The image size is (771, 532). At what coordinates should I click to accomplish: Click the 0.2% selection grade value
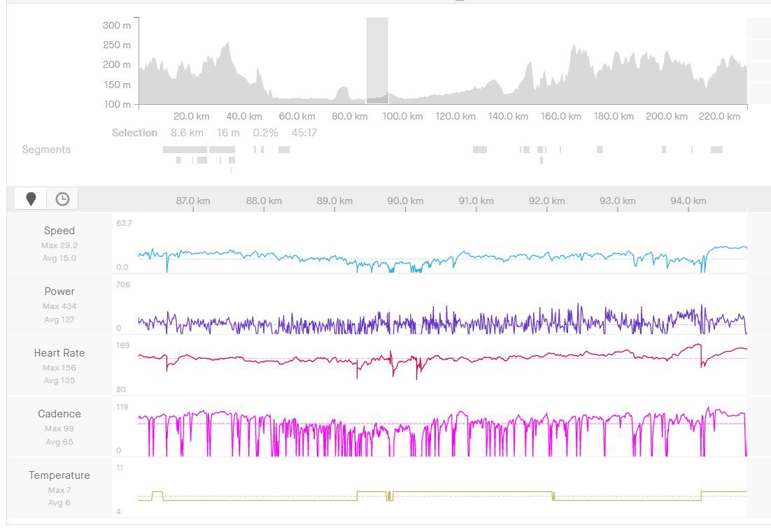click(x=266, y=133)
